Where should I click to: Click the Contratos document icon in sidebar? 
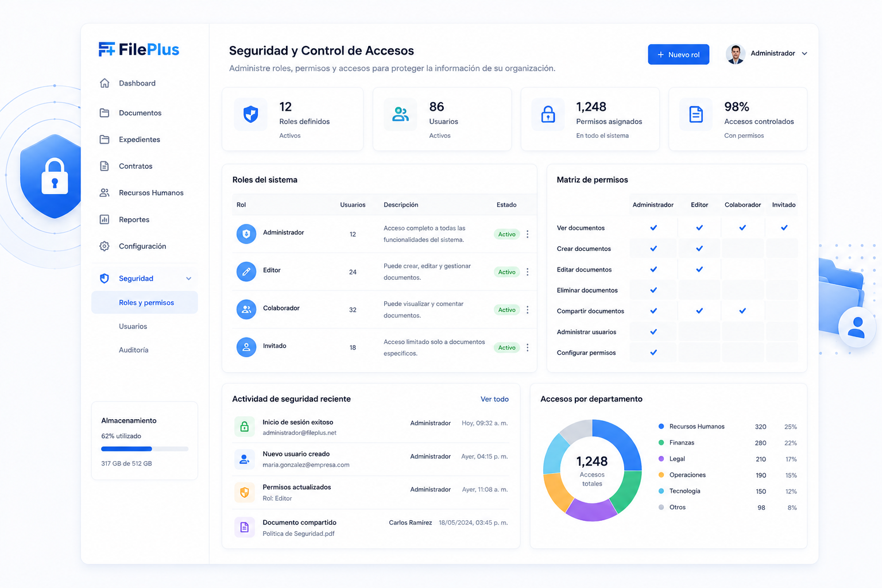(105, 166)
